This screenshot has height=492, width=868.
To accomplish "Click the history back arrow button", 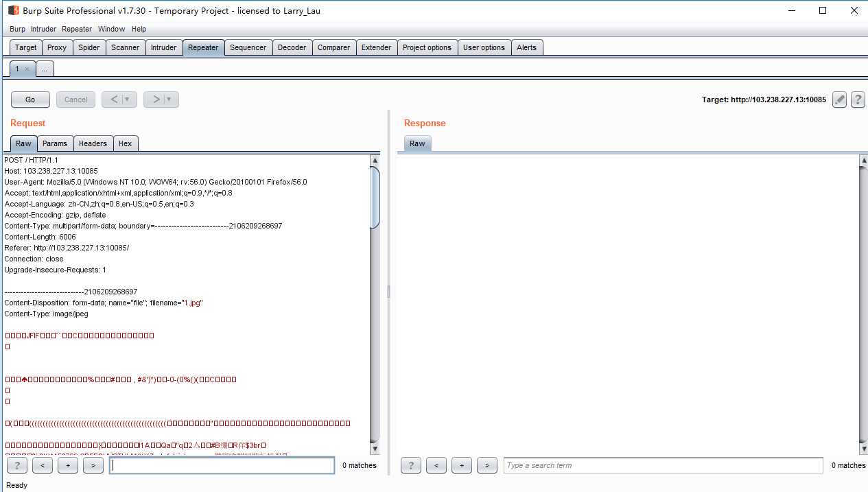I will point(115,99).
